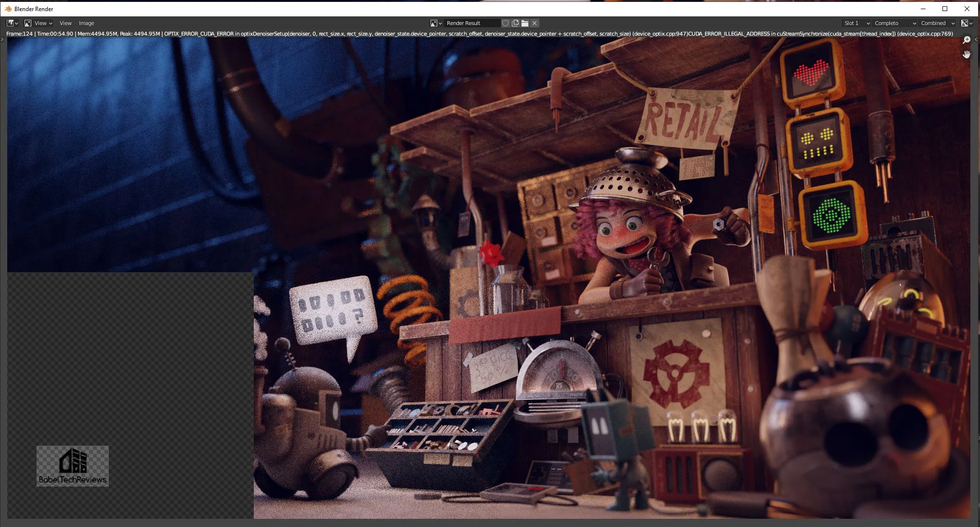
Task: Open the Completo render layer dropdown
Action: click(x=895, y=23)
